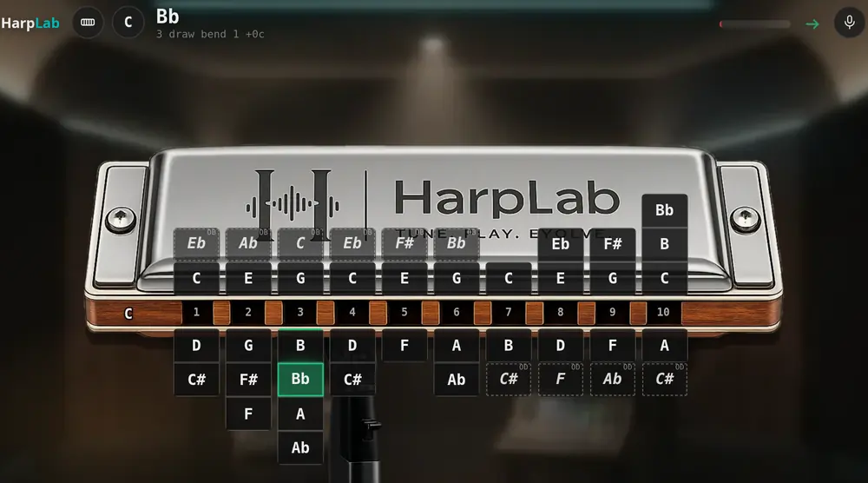This screenshot has width=868, height=483.
Task: Click the C key label on harmonica comb
Action: [128, 314]
